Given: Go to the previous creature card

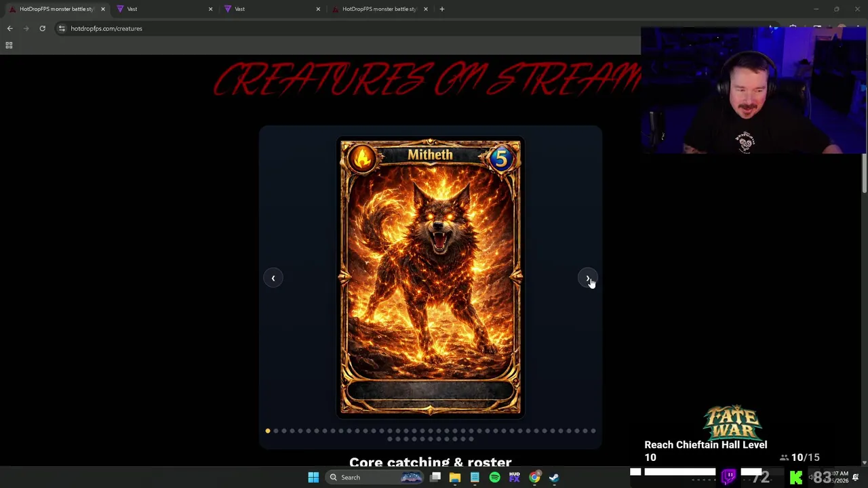Looking at the screenshot, I should point(273,278).
